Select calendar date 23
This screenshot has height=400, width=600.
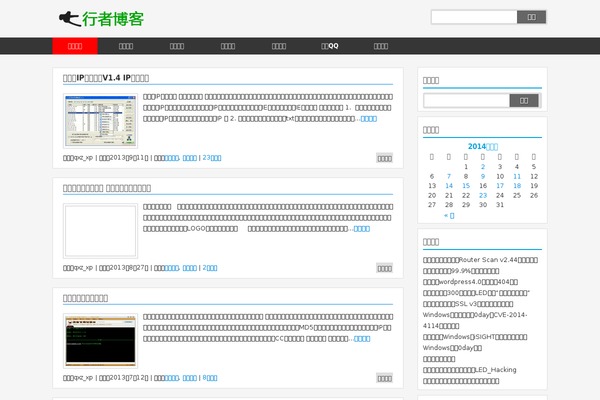pos(483,195)
